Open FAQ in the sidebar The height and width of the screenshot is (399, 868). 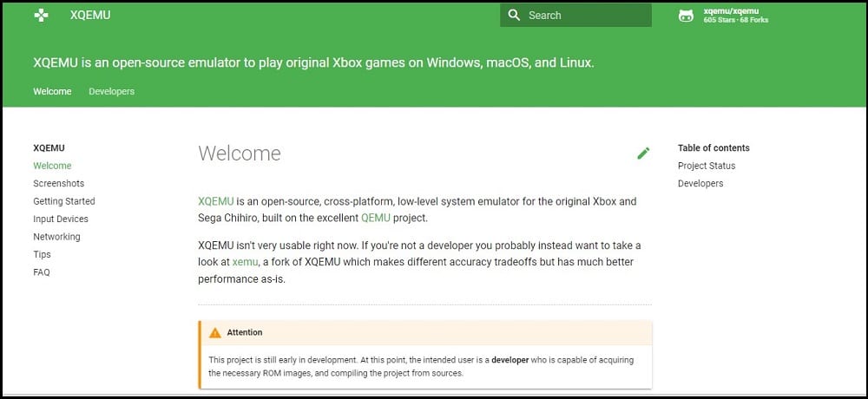42,272
